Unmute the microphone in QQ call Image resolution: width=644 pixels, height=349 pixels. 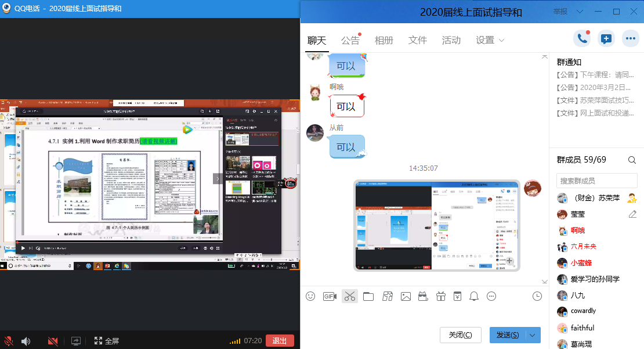coord(9,341)
